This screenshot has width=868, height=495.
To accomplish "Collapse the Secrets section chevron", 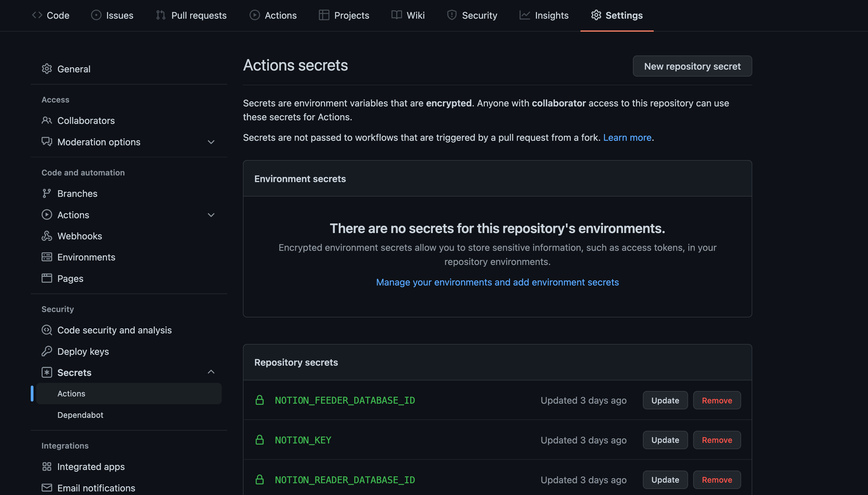I will pos(211,372).
